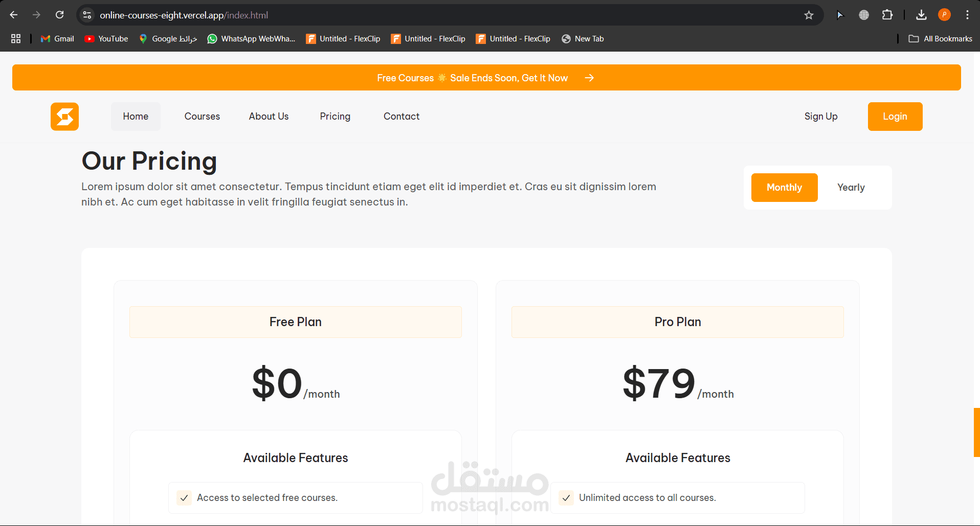980x526 pixels.
Task: Open the About Us nav item
Action: click(269, 117)
